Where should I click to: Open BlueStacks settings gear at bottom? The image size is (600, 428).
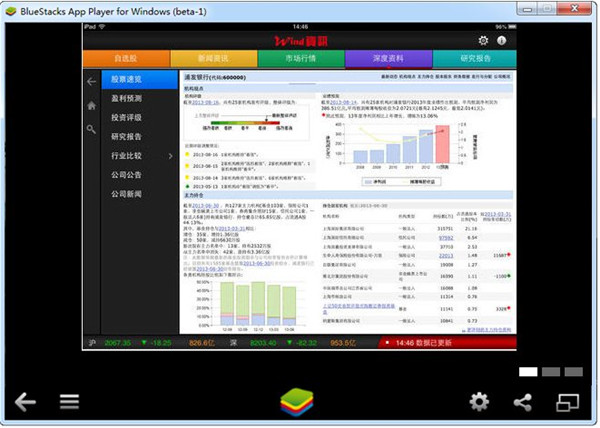coord(479,402)
